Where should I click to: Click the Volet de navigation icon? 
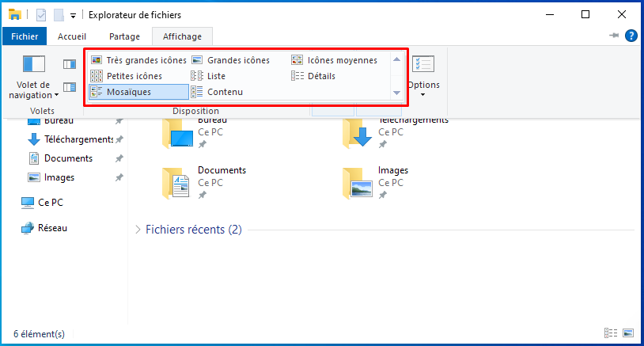click(34, 64)
